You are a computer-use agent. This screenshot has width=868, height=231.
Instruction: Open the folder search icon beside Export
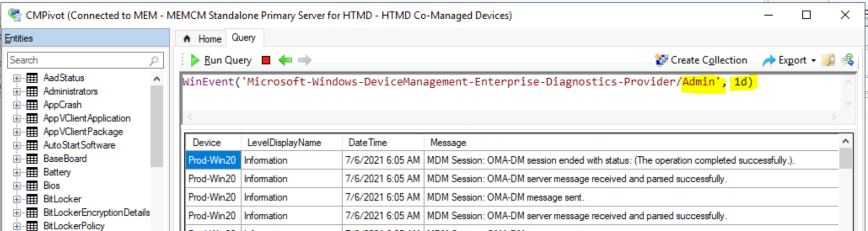pos(828,60)
